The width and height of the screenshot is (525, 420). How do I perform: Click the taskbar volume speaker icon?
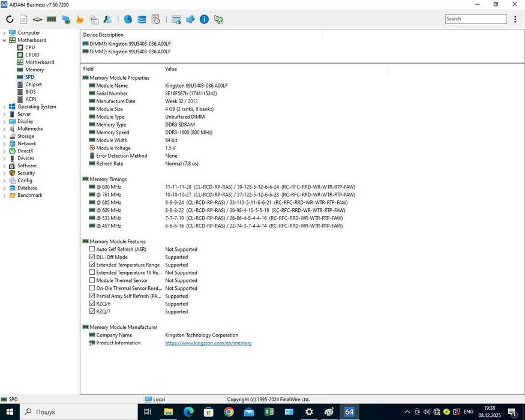click(x=427, y=412)
